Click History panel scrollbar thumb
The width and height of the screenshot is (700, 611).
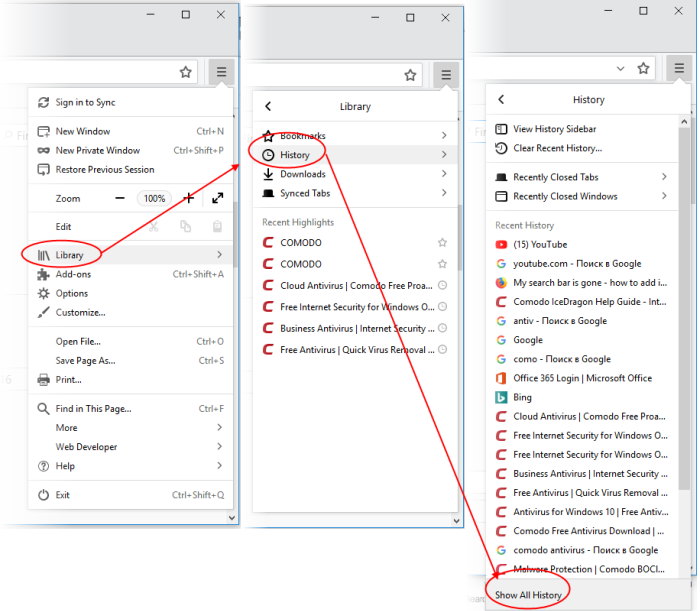pyautogui.click(x=684, y=308)
